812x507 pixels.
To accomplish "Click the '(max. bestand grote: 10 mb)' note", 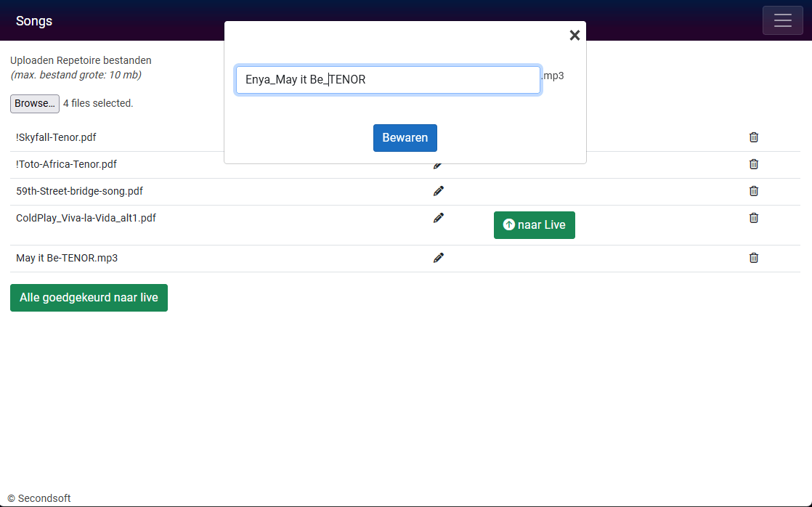I will pyautogui.click(x=76, y=75).
